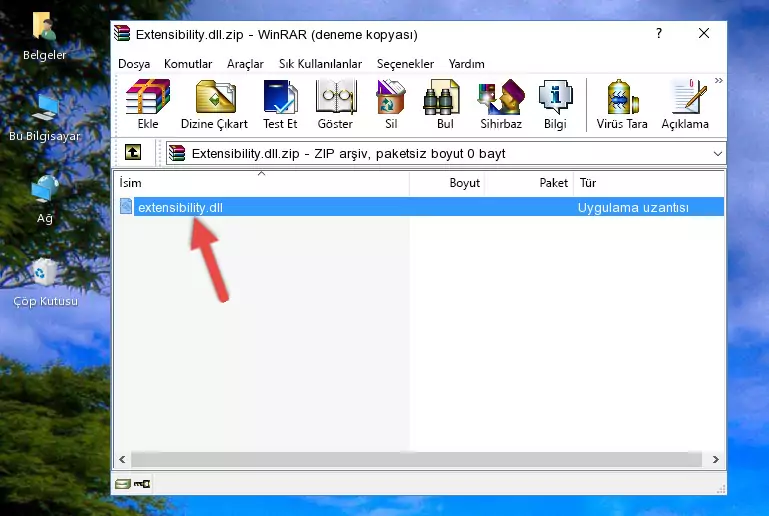Click the horizontal scrollbar track
The height and width of the screenshot is (516, 769).
[416, 460]
